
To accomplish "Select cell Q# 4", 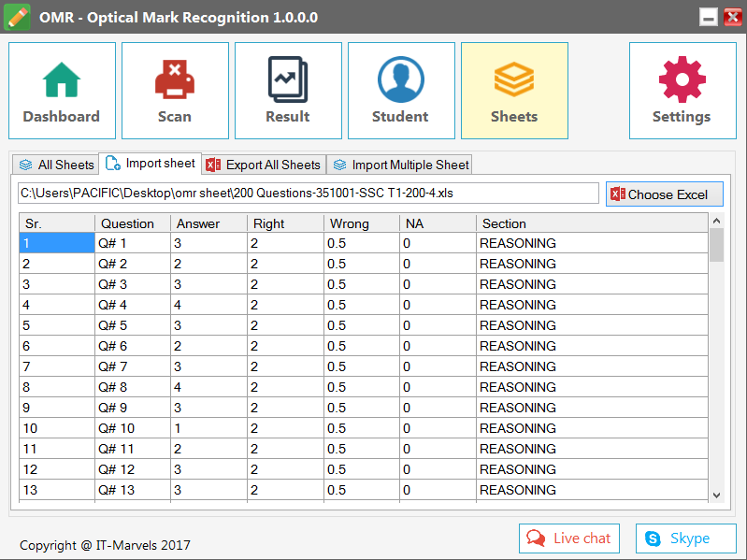I will [133, 305].
